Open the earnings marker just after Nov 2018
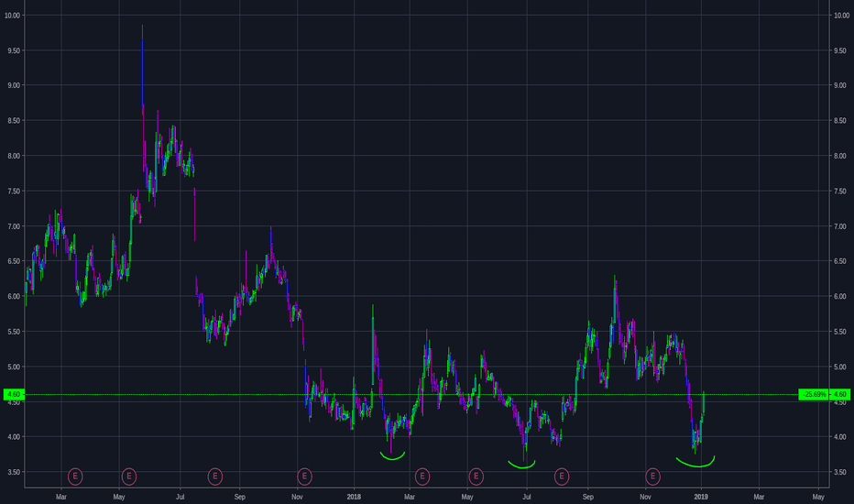 point(652,477)
